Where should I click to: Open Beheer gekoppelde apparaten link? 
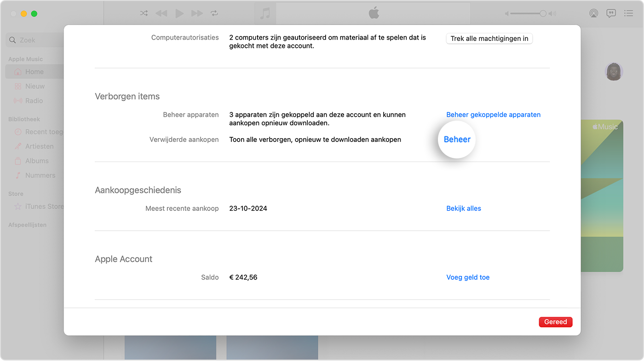point(493,114)
